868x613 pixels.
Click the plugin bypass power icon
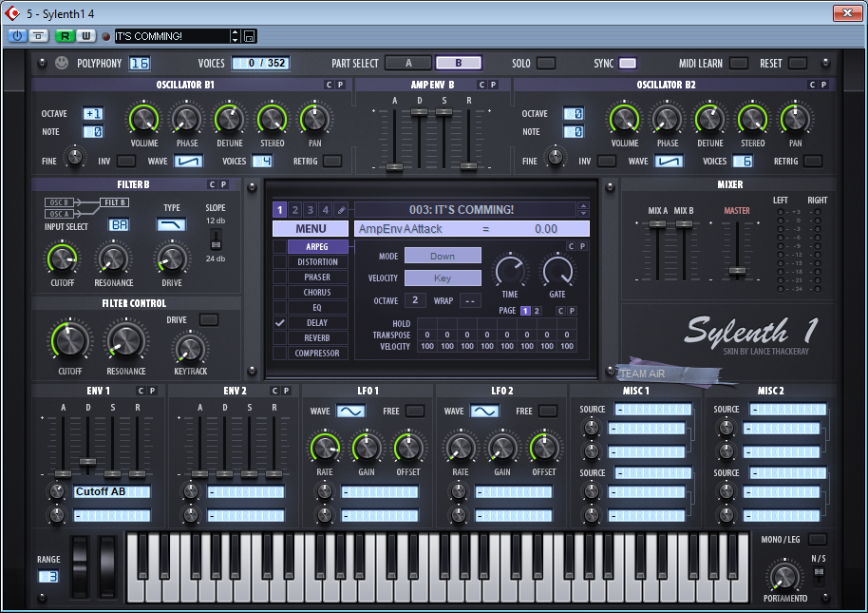click(x=17, y=36)
